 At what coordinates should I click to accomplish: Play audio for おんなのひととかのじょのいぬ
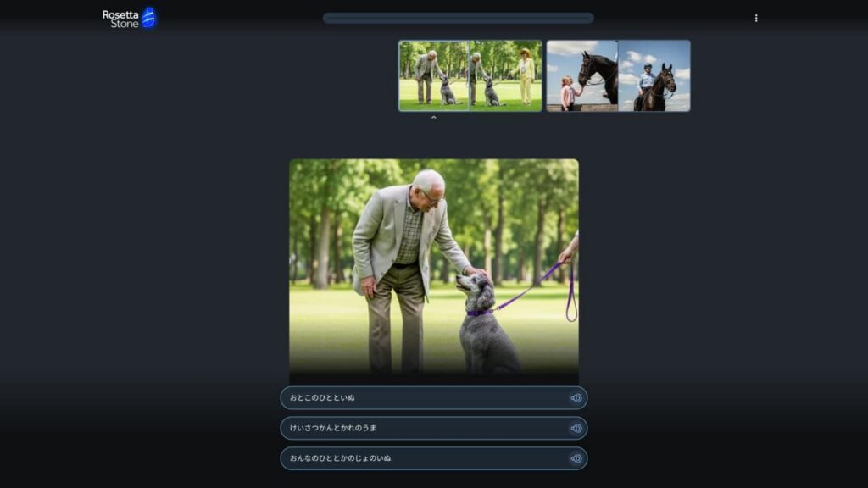[576, 458]
